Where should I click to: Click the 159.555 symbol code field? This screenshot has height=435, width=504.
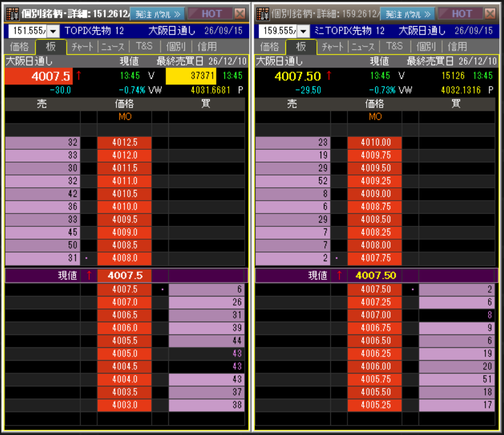tap(278, 31)
